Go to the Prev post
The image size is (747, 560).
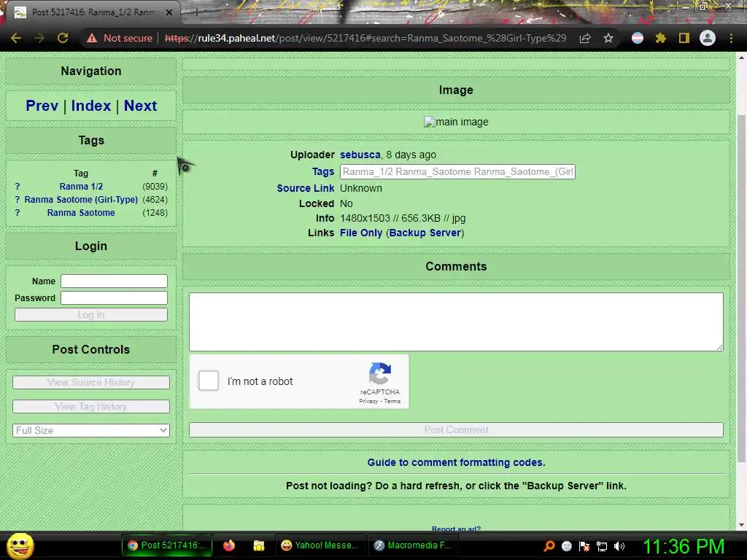[42, 106]
